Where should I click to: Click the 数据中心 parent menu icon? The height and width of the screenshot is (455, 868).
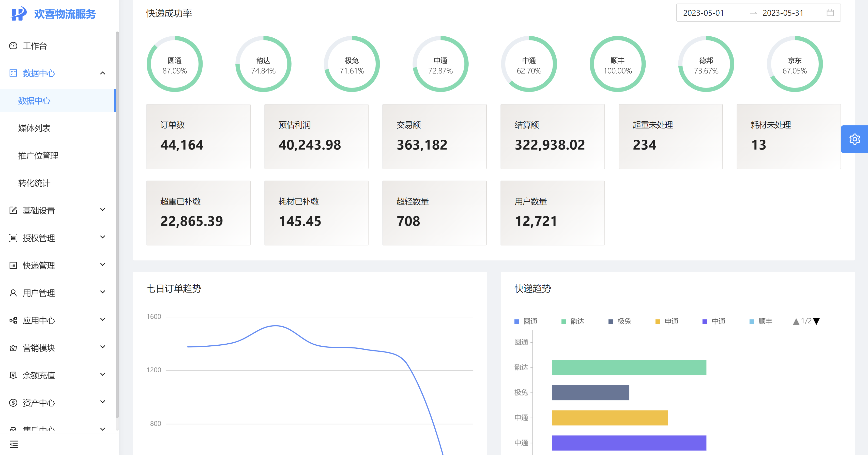pos(13,73)
